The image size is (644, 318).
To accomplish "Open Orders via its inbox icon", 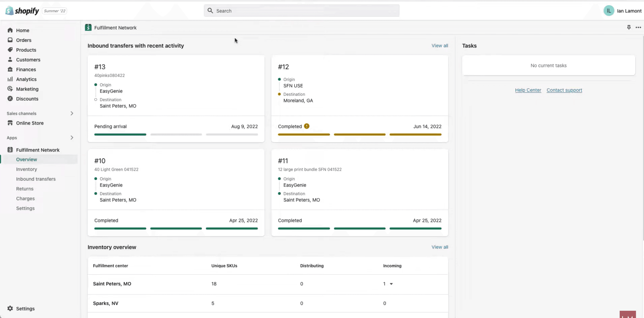I will tap(10, 40).
